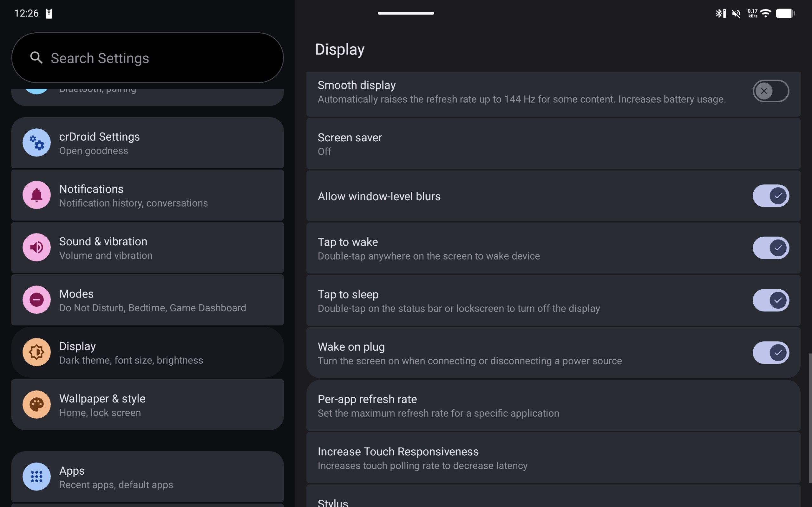Open crDroid Settings gear icon

click(36, 143)
